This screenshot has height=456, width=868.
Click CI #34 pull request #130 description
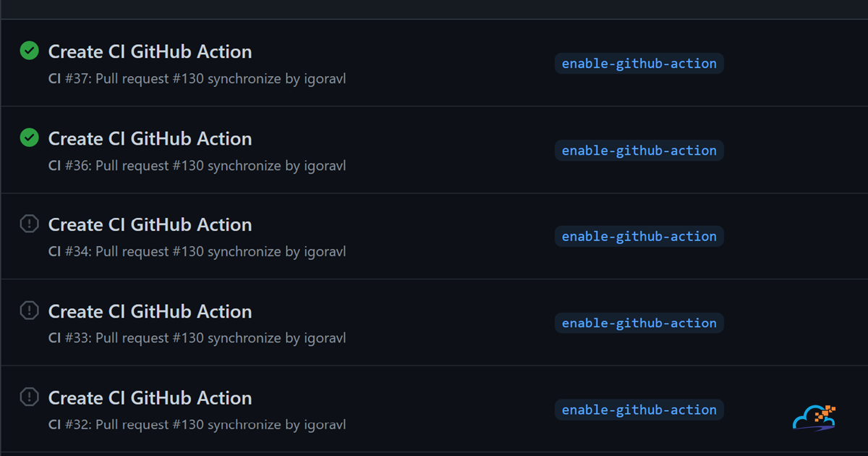point(197,252)
